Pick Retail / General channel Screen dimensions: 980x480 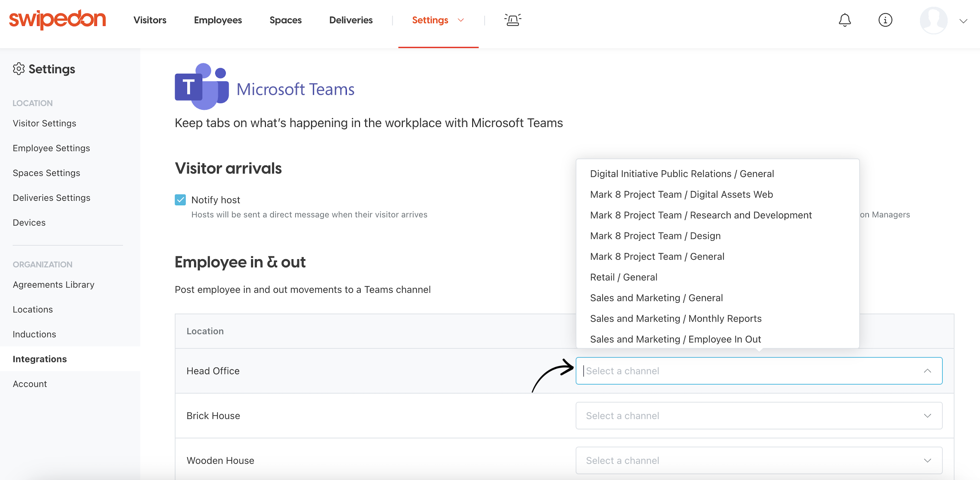624,277
